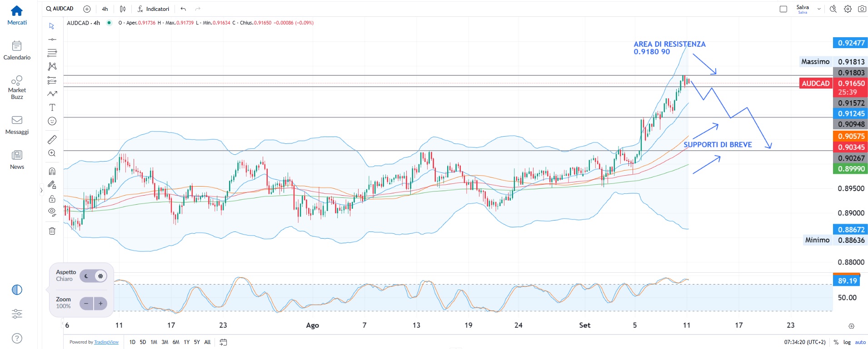Open the go-to-date calendar picker
This screenshot has height=349, width=868.
click(x=223, y=342)
